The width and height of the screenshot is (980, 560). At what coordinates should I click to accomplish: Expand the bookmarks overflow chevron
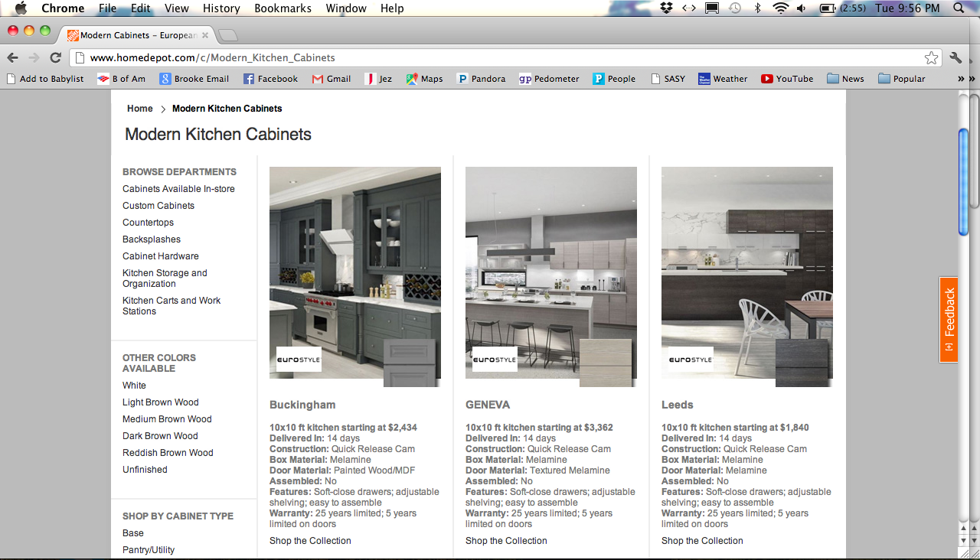pyautogui.click(x=961, y=79)
